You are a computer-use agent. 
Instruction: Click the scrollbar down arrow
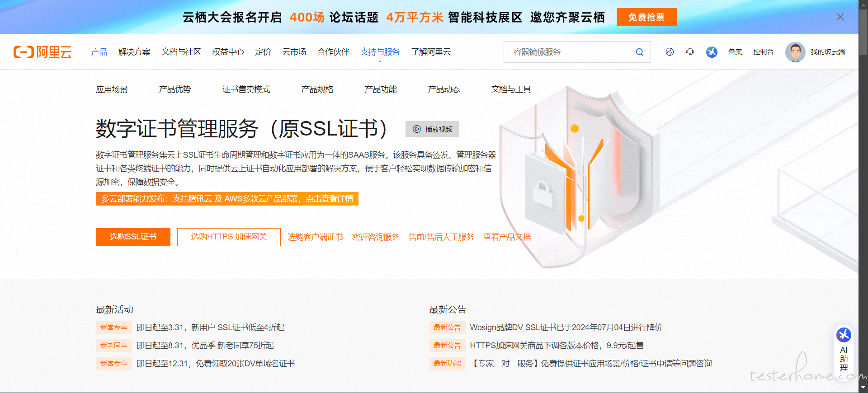(x=863, y=388)
